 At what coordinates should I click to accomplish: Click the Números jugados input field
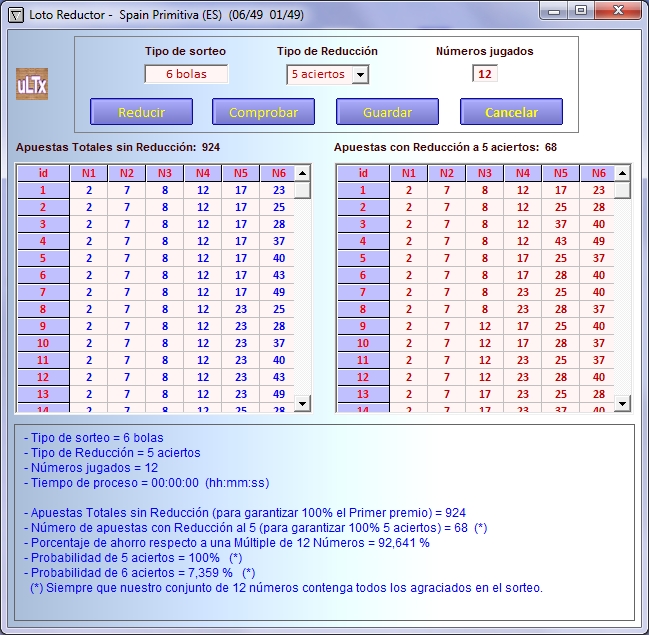pos(485,74)
